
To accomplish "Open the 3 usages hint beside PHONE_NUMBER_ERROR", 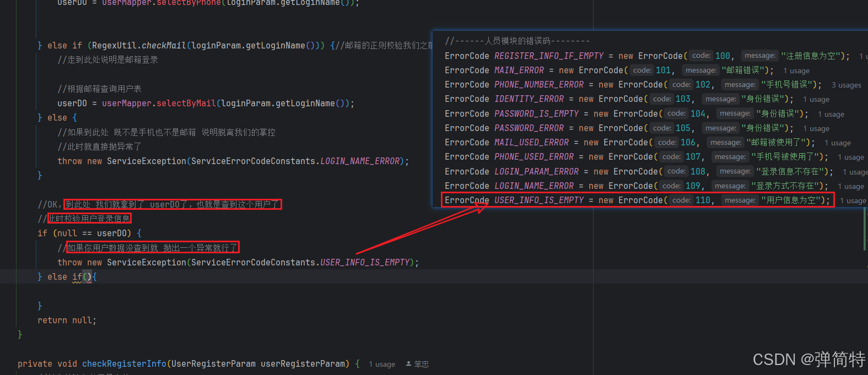I will [846, 85].
